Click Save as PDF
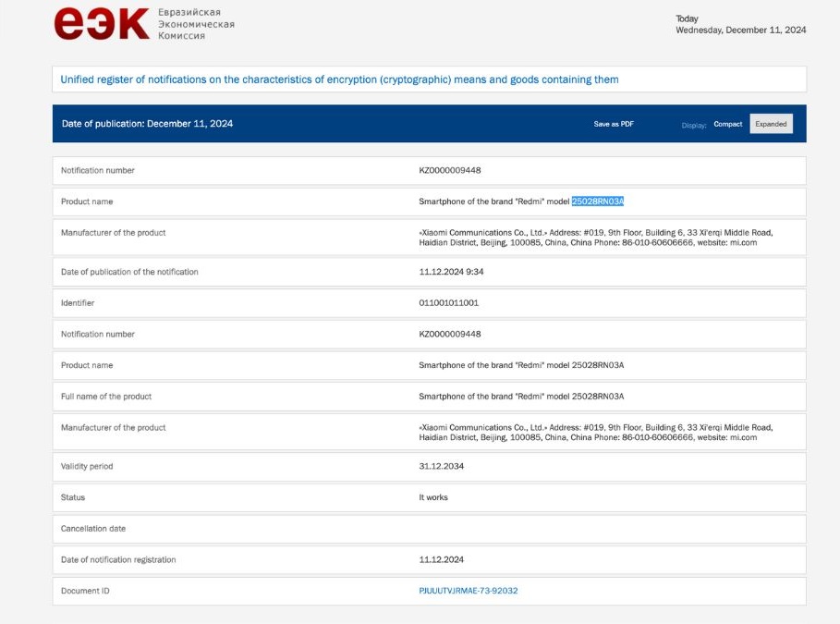The image size is (840, 624). (614, 124)
